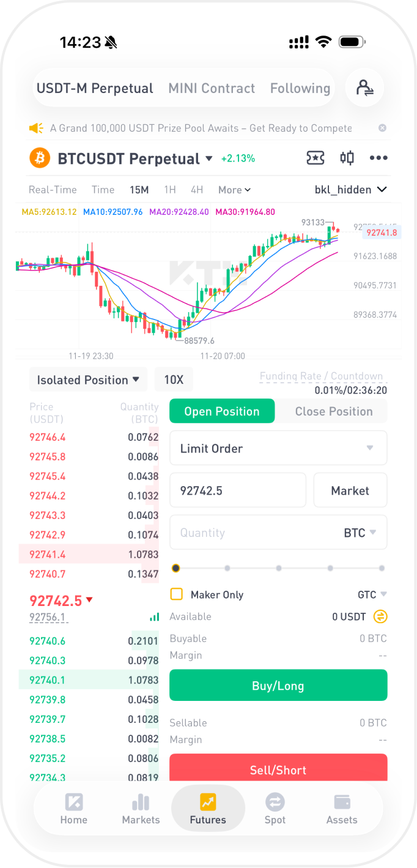Tap the 10X leverage button

(x=174, y=380)
